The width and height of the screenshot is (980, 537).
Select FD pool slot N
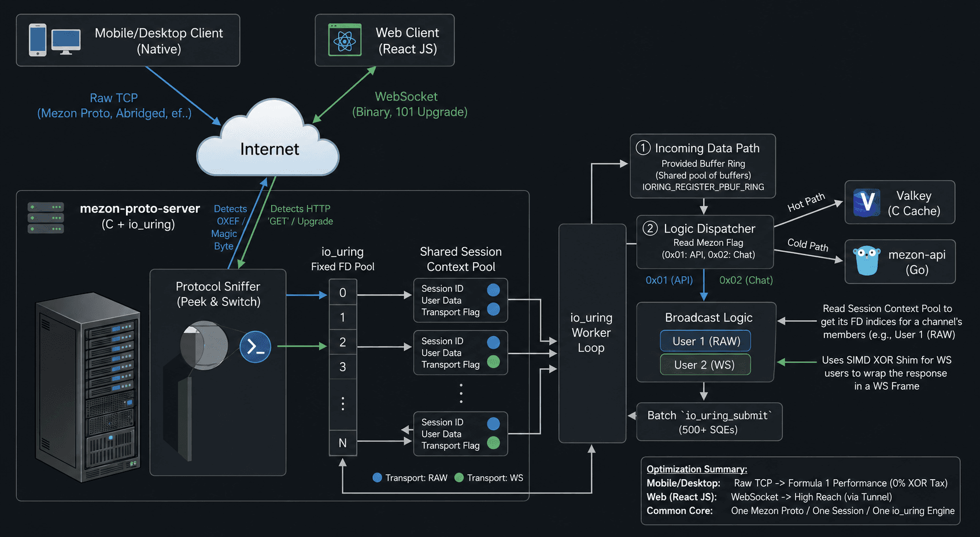coord(343,443)
